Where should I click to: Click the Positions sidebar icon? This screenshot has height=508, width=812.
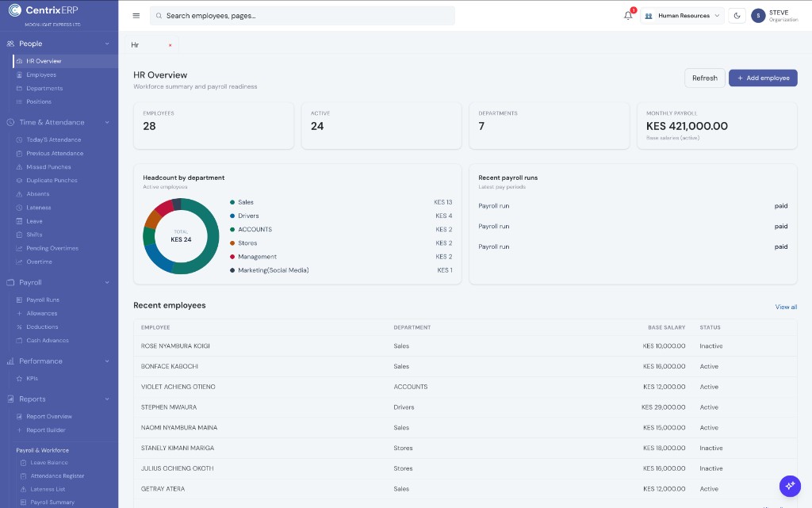tap(19, 102)
